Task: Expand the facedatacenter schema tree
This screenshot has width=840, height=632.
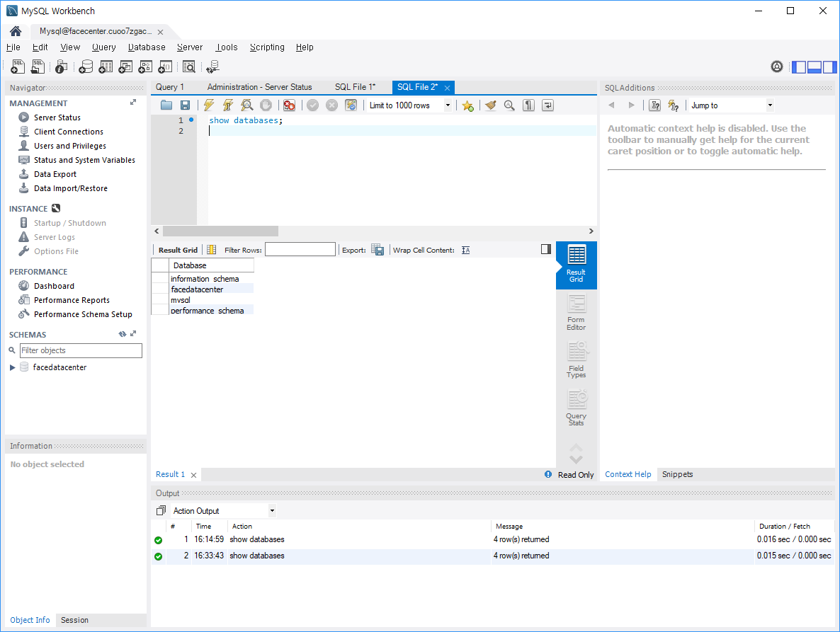Action: coord(12,367)
